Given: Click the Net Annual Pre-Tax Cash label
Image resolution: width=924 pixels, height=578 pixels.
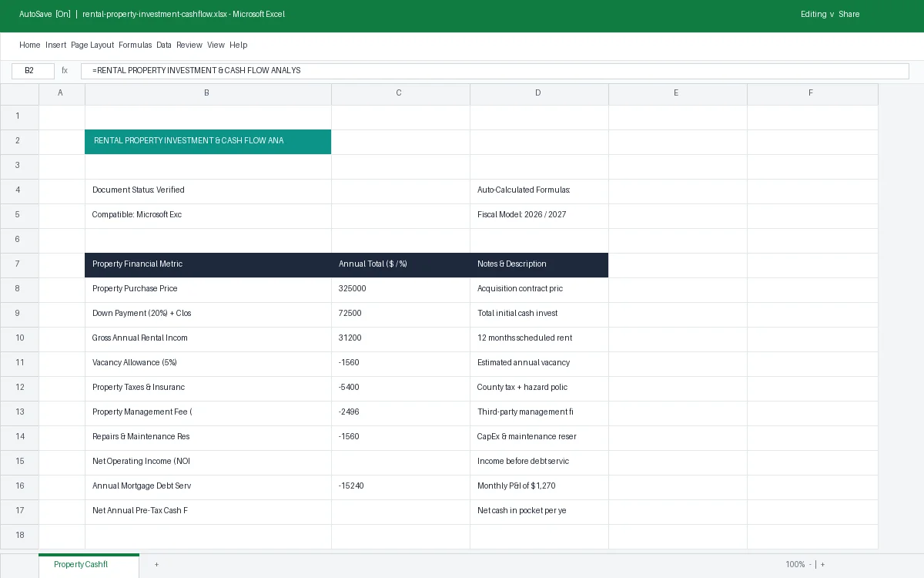Looking at the screenshot, I should point(208,511).
